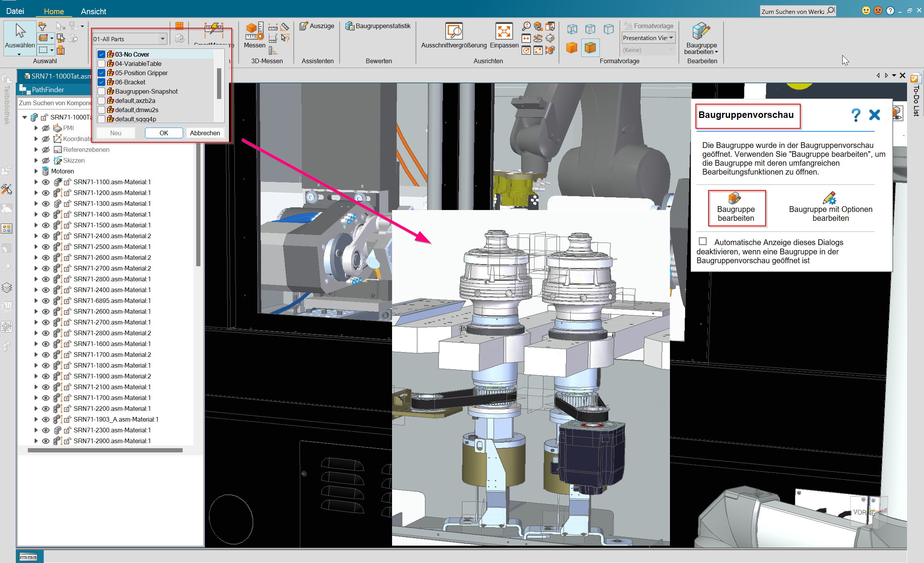The width and height of the screenshot is (924, 563).
Task: Open the Teilbibliothek side tab
Action: coord(6,99)
